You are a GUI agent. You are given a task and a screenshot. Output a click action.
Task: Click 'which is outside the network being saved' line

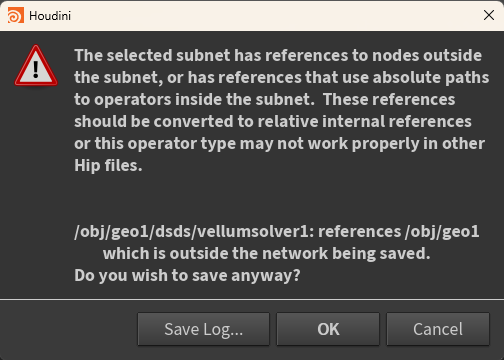(x=266, y=253)
